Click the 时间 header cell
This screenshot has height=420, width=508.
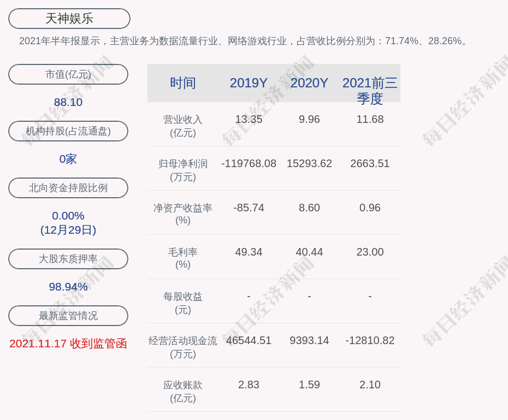pos(183,83)
